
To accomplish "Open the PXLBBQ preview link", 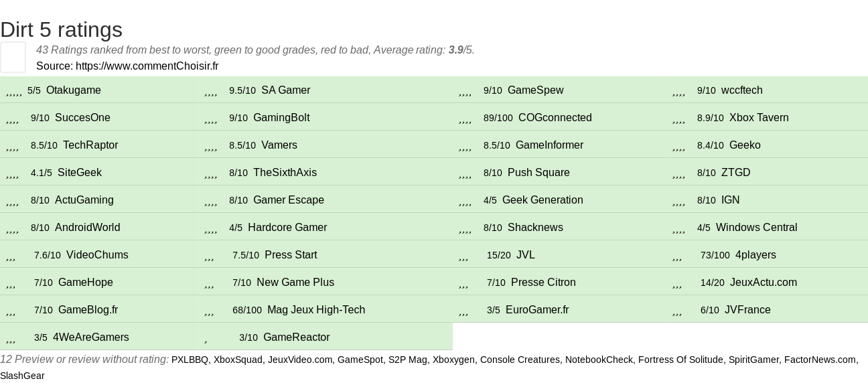I will (x=190, y=360).
